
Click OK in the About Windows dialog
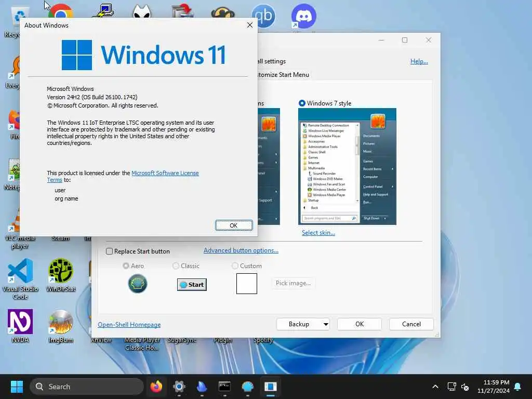(x=234, y=225)
